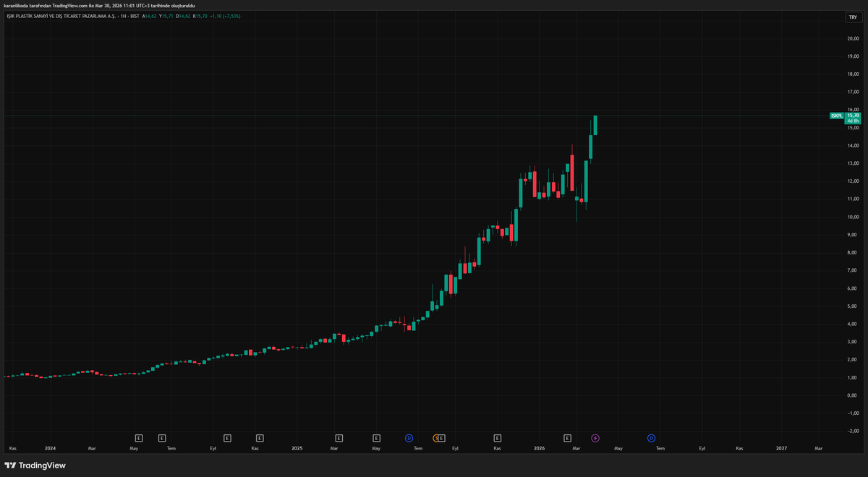The image size is (868, 477).
Task: Click the 2027 label on time axis
Action: tap(781, 448)
